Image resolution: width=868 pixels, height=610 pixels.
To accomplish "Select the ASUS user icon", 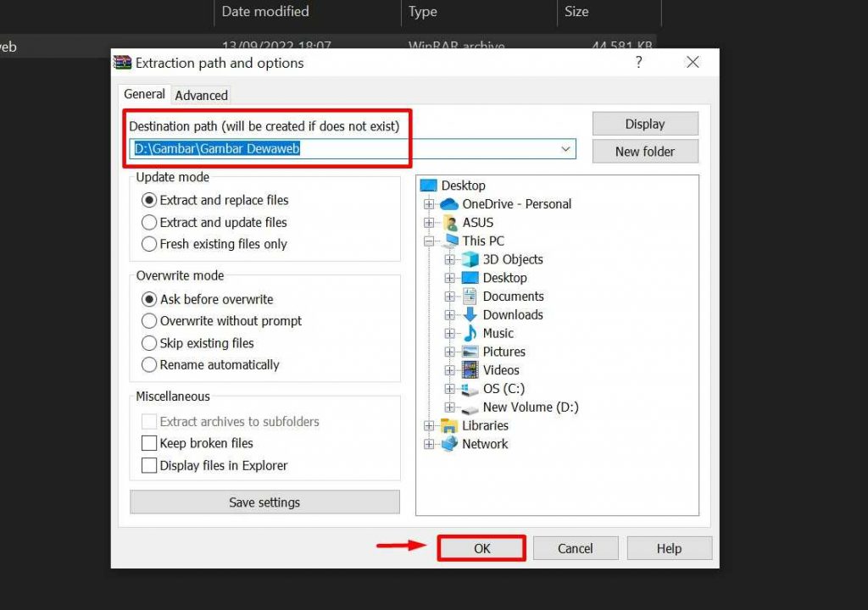I will 449,223.
